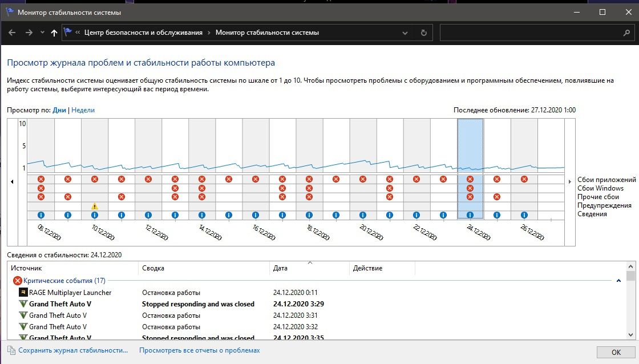639x364 pixels.
Task: Collapse the Критические события group chevron
Action: click(x=618, y=281)
